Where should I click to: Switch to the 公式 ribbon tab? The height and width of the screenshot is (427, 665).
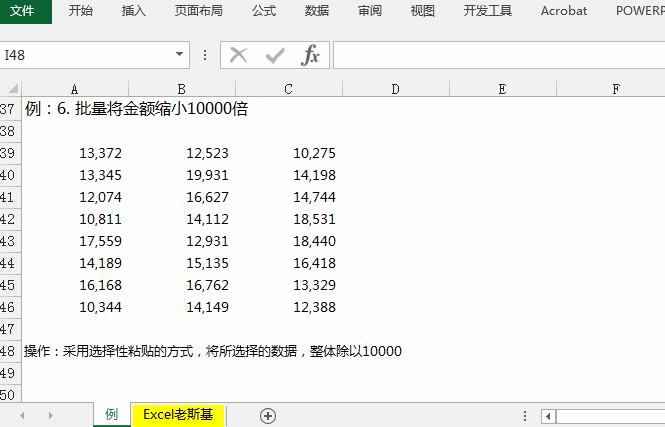click(264, 11)
